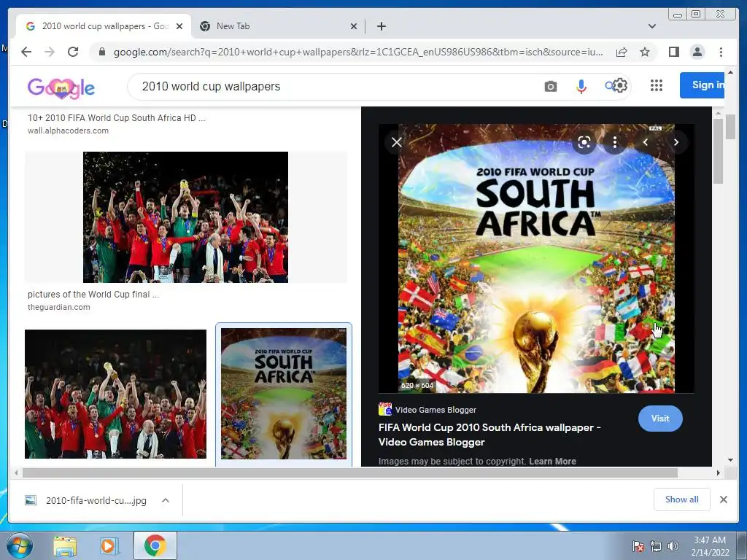Screen dimensions: 747x560
Task: Click the search query input field
Action: 333,86
